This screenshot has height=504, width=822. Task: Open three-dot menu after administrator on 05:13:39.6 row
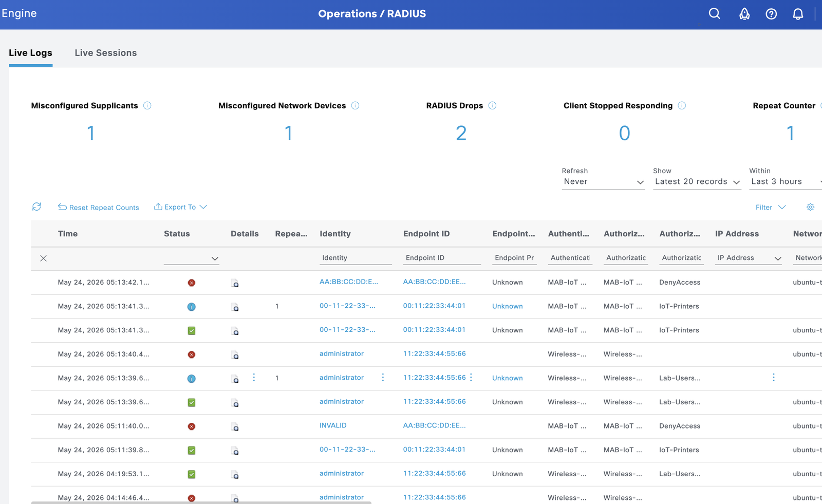point(383,378)
